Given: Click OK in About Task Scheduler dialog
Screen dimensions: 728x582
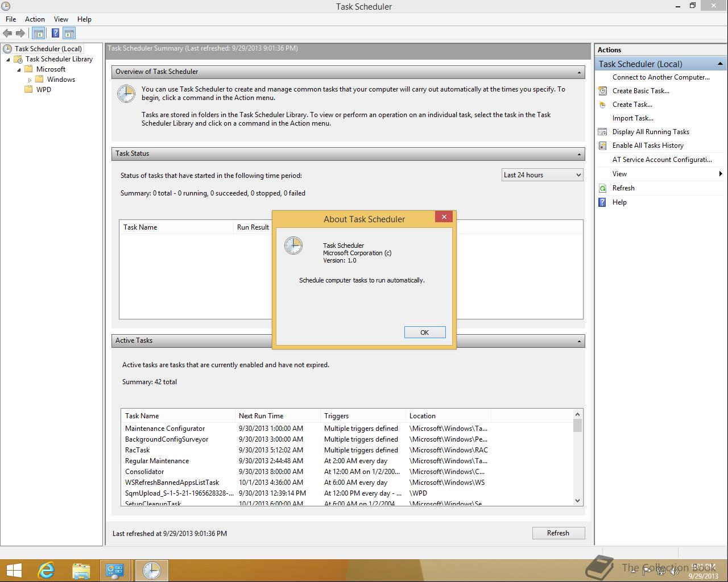Looking at the screenshot, I should [425, 332].
